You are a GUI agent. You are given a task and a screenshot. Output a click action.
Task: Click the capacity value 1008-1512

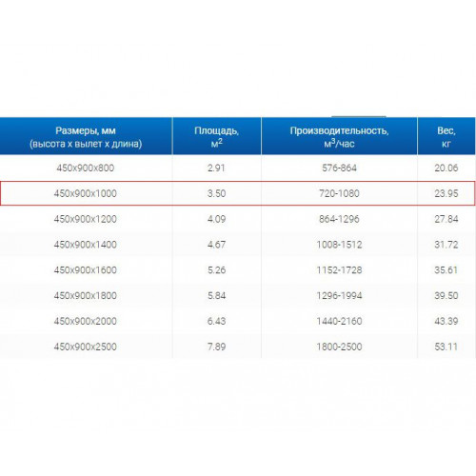tap(339, 245)
